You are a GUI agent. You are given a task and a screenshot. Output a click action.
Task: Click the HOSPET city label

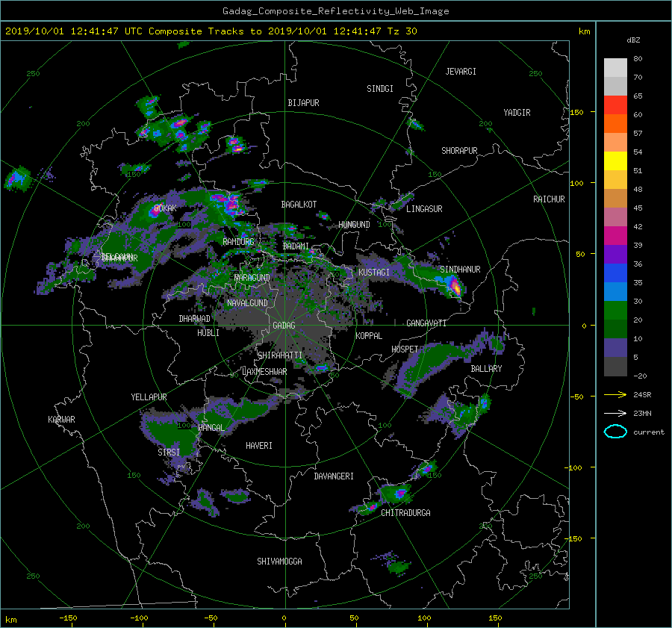pyautogui.click(x=405, y=349)
